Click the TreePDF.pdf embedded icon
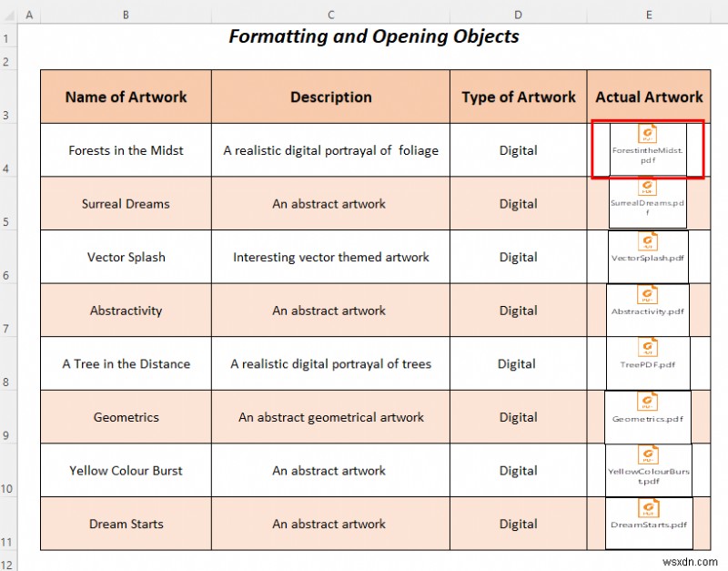 click(648, 363)
